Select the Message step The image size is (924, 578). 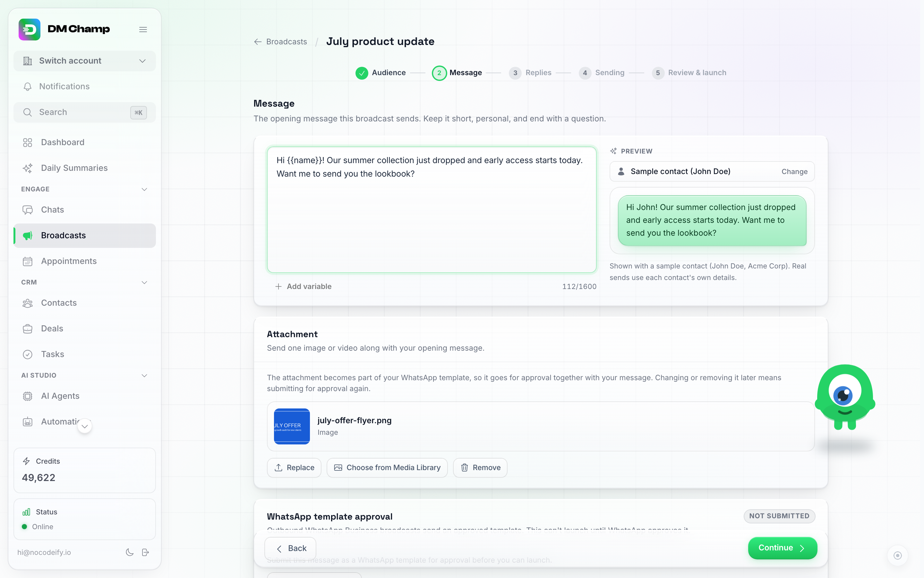457,73
